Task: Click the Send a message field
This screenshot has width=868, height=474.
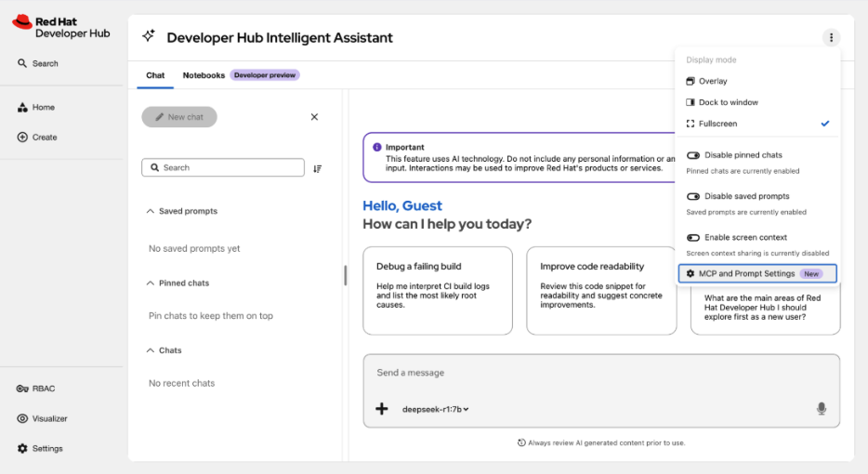Action: [601, 373]
